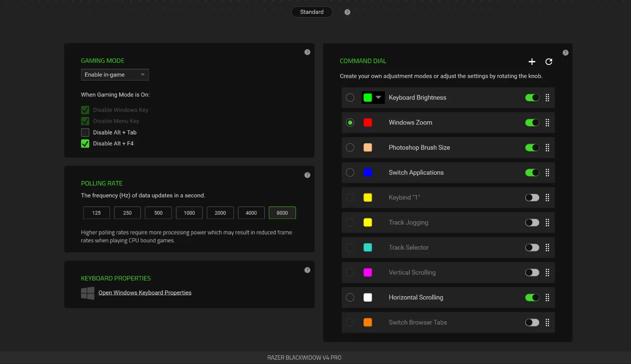Click white swatch for Horizontal Scrolling

[368, 297]
